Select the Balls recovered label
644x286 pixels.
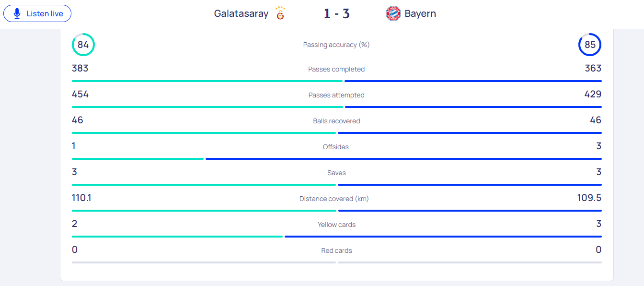(336, 121)
